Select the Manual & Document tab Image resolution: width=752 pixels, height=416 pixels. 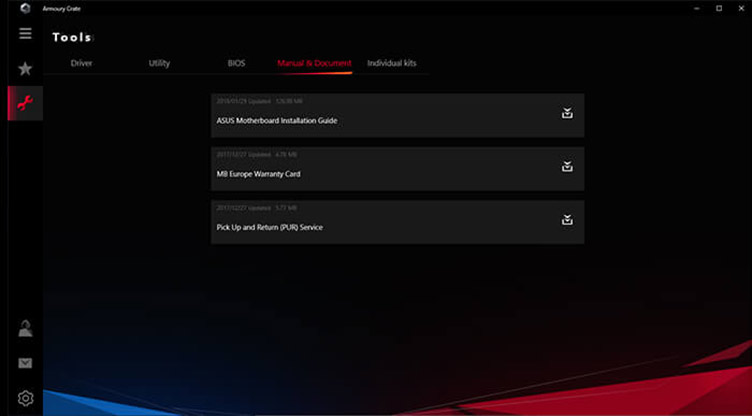click(314, 63)
